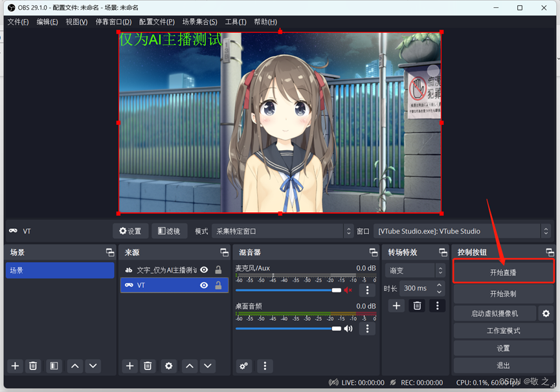Add a transition with plus icon
The image size is (560, 392).
pos(396,306)
